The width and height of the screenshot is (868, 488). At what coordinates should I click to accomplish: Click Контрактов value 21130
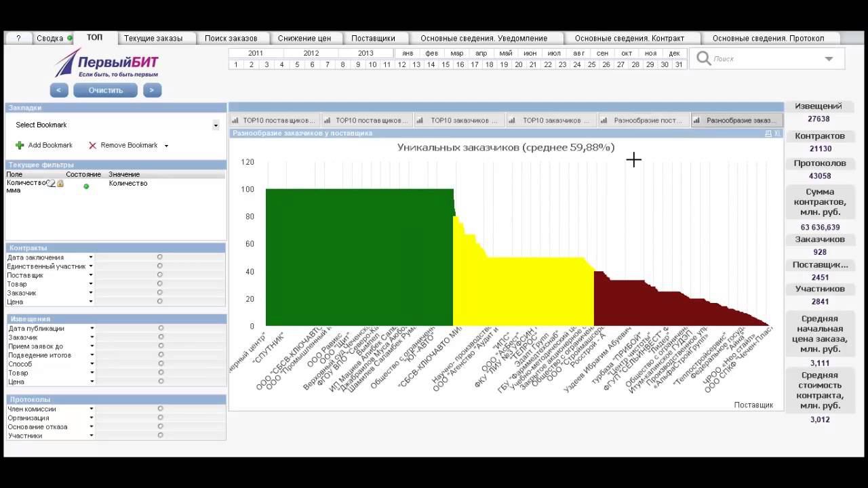[x=820, y=148]
